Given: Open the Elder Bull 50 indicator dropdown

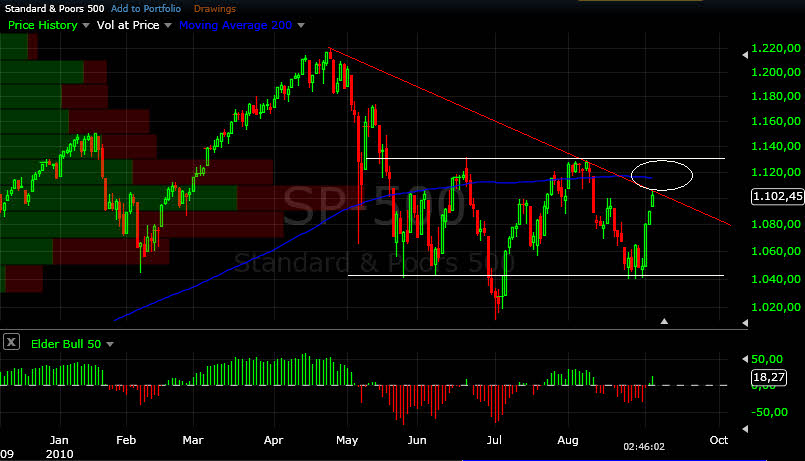Looking at the screenshot, I should (x=72, y=344).
